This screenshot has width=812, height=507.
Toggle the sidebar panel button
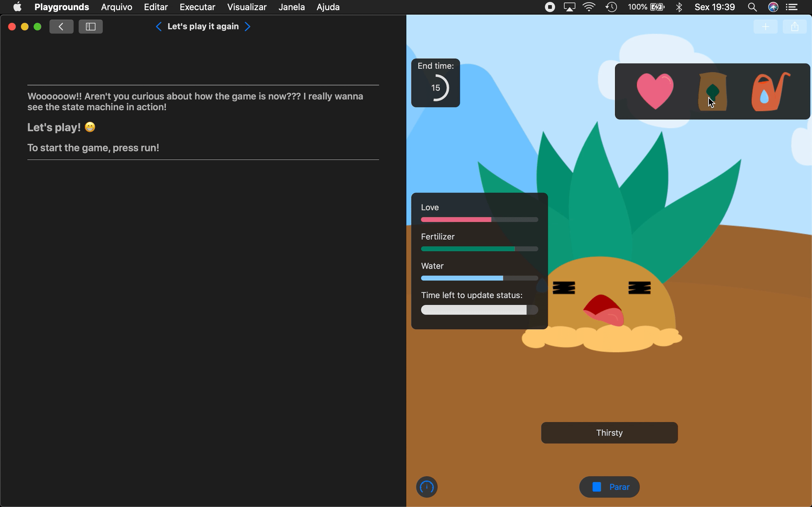91,27
